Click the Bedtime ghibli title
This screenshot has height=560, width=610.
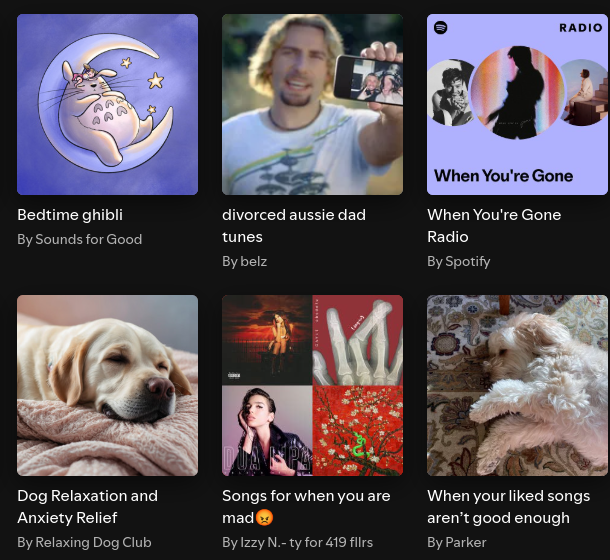click(x=70, y=215)
